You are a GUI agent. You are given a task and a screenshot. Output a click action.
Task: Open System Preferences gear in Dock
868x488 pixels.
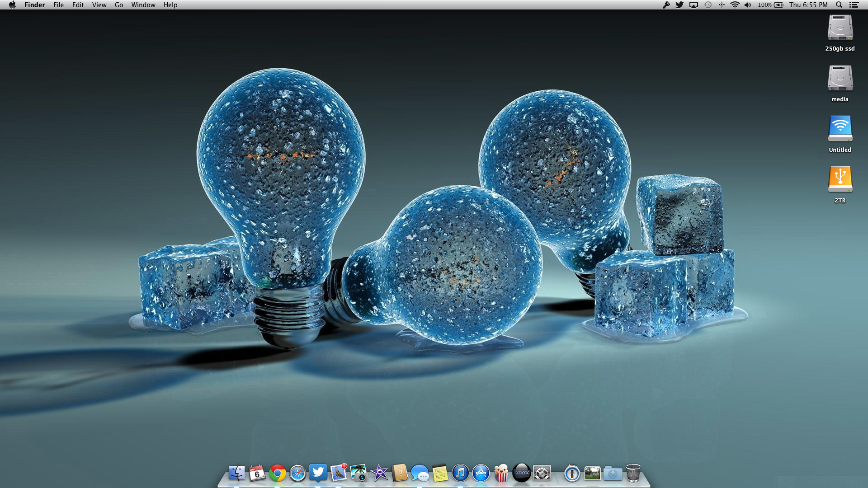(542, 473)
